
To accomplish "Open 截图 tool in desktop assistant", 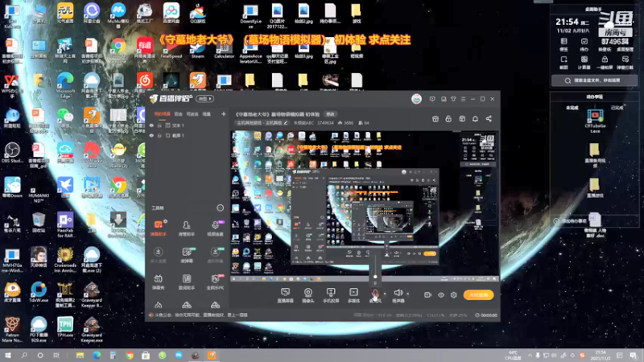I will pos(564,63).
